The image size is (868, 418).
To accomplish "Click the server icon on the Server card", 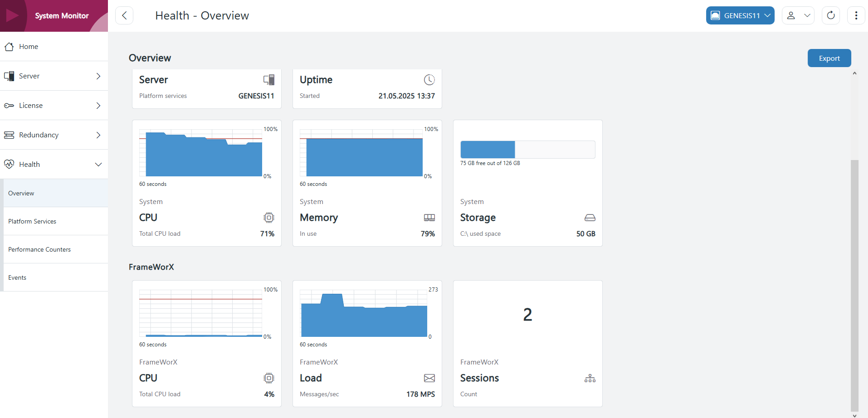I will [x=269, y=80].
